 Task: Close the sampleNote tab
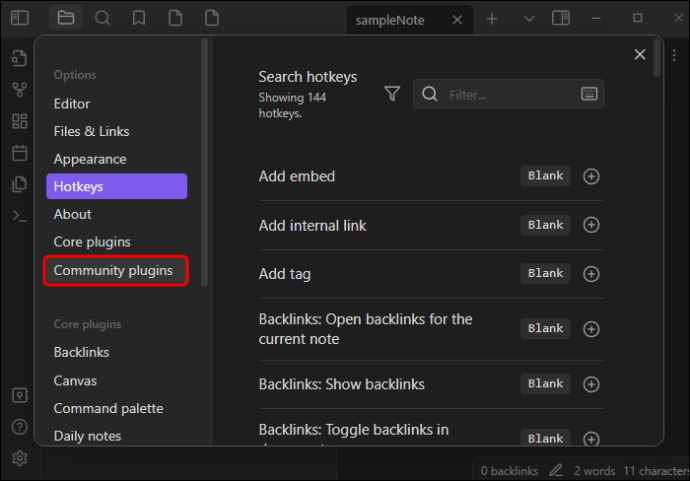tap(457, 20)
